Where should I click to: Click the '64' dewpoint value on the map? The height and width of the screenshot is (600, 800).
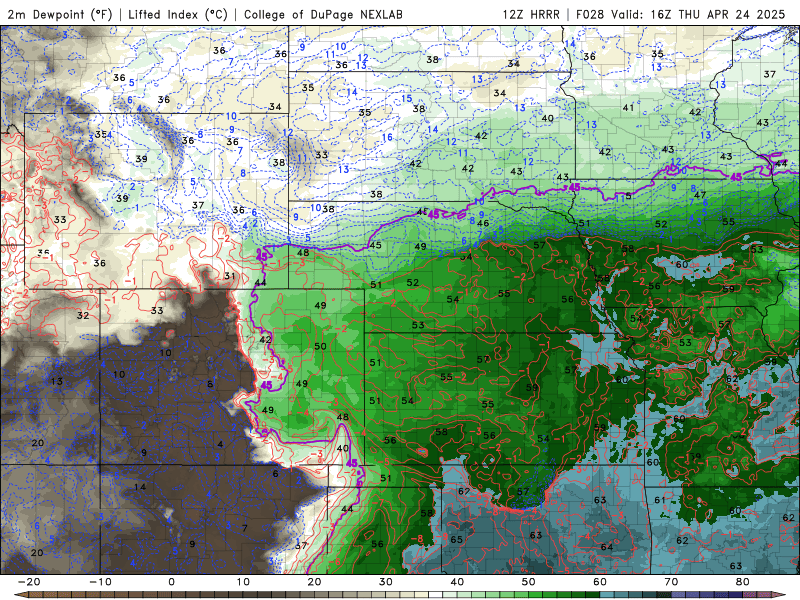[x=607, y=547]
